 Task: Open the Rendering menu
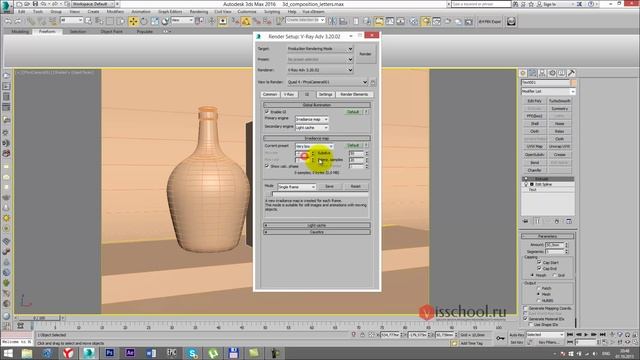pyautogui.click(x=199, y=12)
